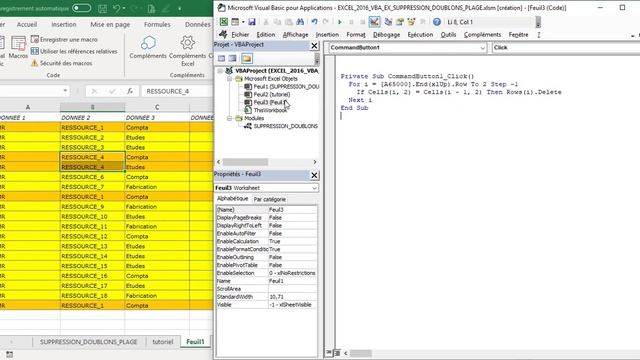The image size is (640, 360).
Task: Switch to the Par catégorie properties tab
Action: coord(269,199)
